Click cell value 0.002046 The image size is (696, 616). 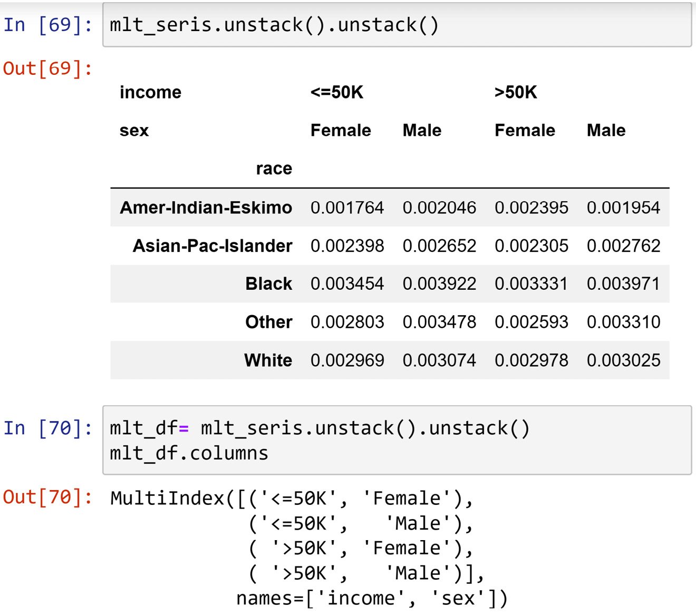coord(439,207)
